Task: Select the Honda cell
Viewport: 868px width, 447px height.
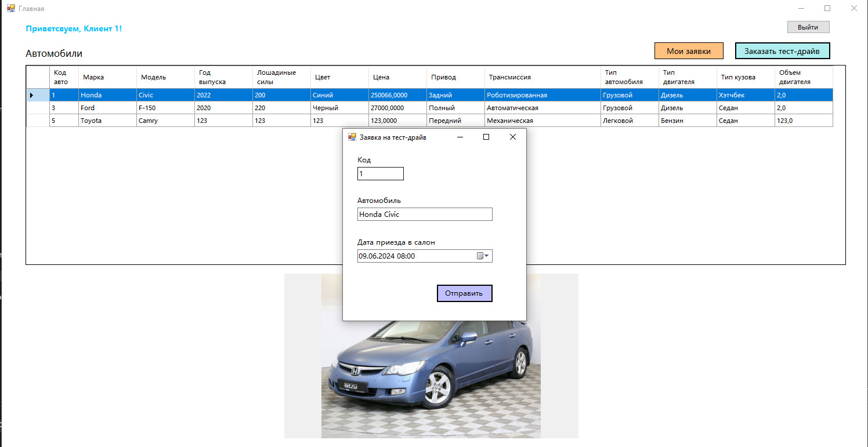Action: pos(107,95)
